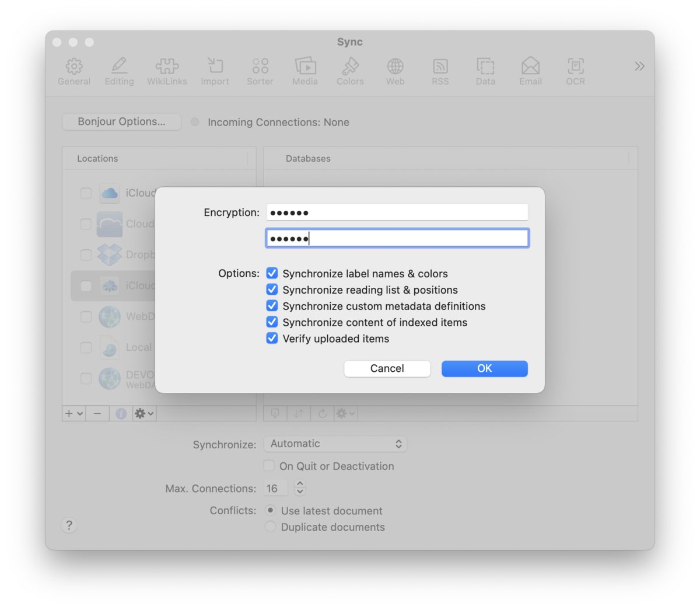Cancel the encryption dialog
700x610 pixels.
387,368
